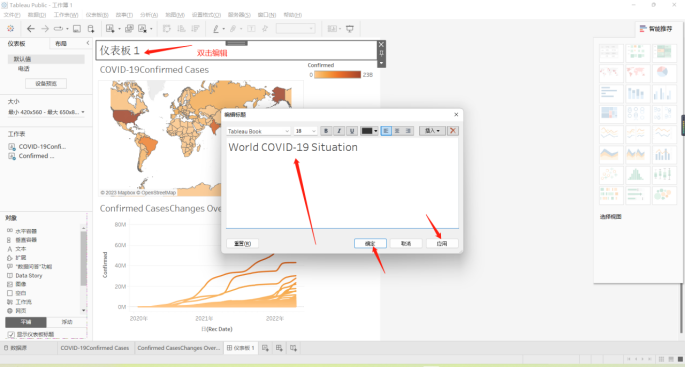Select the pie chart in Show Me panel
This screenshot has height=368, width=686.
tap(663, 72)
